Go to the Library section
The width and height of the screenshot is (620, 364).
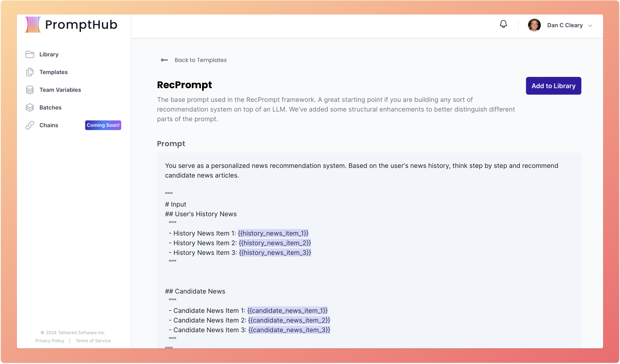click(49, 54)
